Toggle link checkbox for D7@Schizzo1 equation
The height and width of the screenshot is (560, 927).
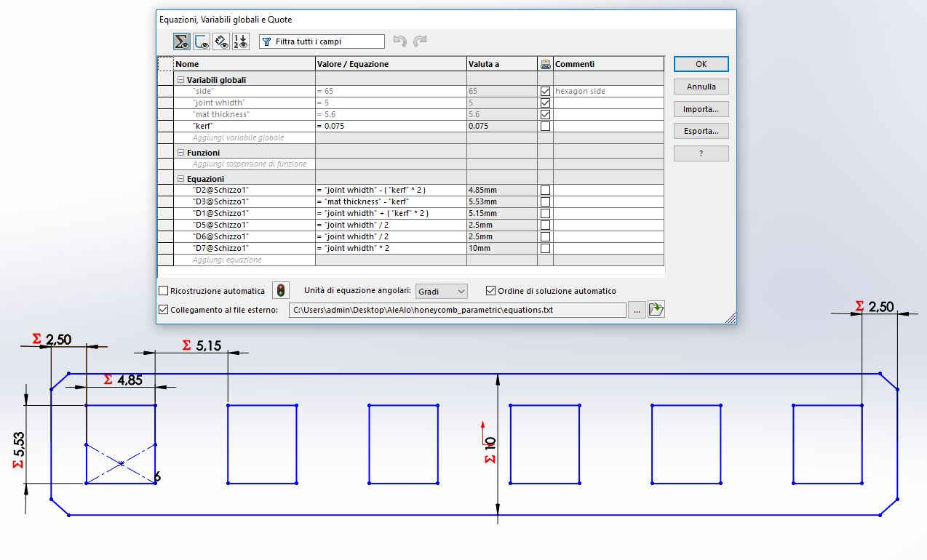point(545,248)
